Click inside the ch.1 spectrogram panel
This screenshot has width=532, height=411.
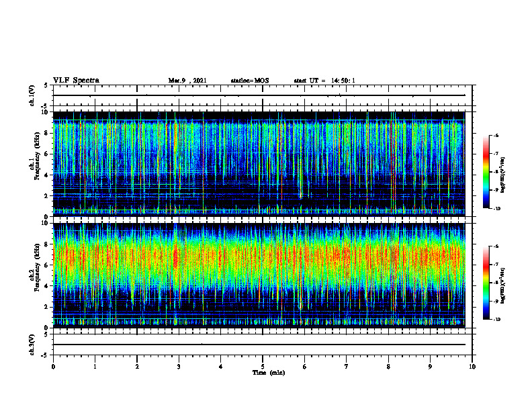click(x=259, y=164)
